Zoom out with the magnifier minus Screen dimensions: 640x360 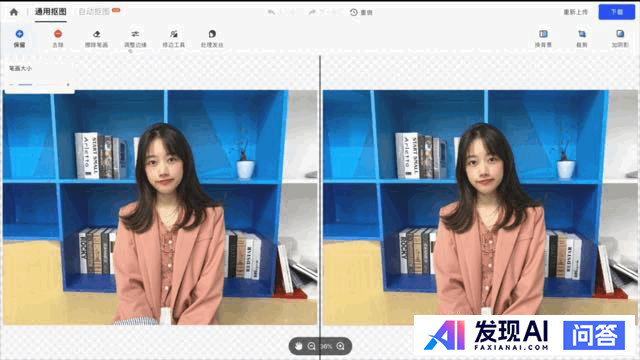pos(311,346)
